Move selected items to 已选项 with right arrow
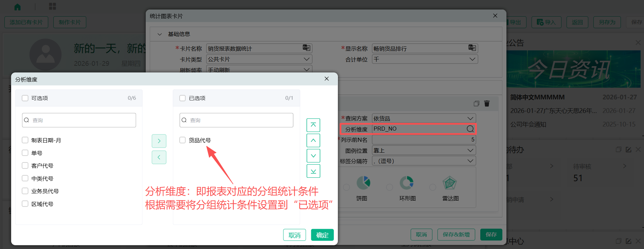The height and width of the screenshot is (249, 644). click(159, 141)
